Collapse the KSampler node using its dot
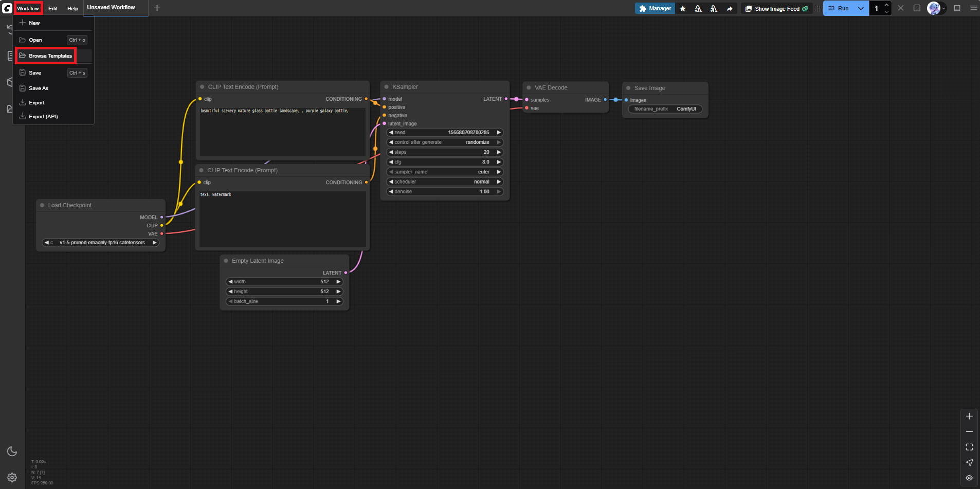 [386, 87]
